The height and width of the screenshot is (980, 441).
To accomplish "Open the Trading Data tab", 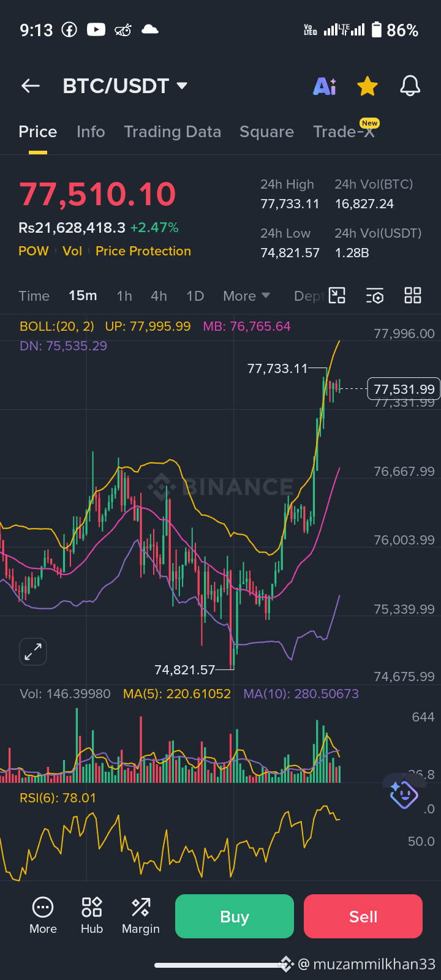I will point(172,132).
